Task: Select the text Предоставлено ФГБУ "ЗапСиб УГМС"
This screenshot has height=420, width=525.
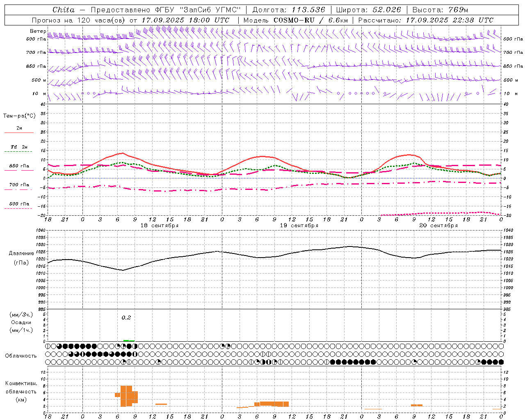Action: [x=166, y=10]
